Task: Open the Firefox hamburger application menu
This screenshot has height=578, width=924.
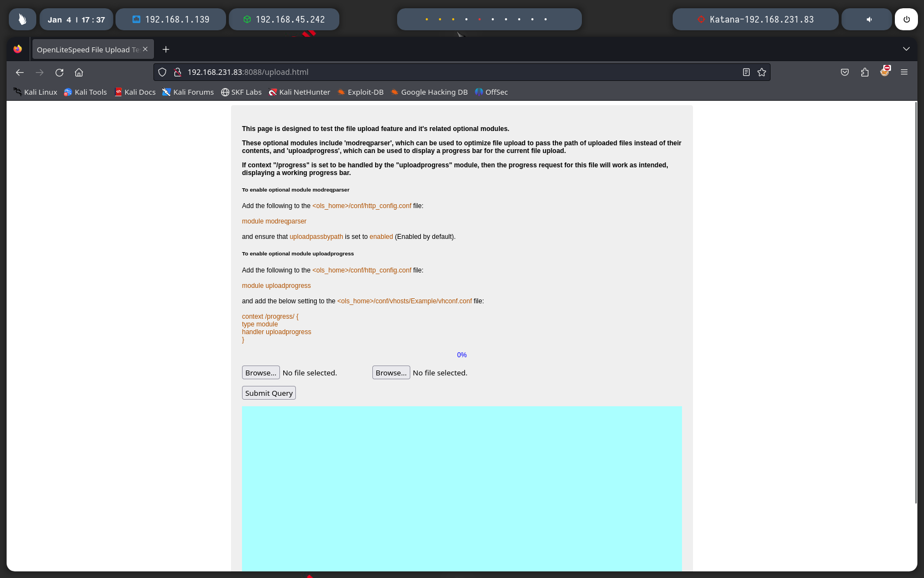Action: pos(904,72)
